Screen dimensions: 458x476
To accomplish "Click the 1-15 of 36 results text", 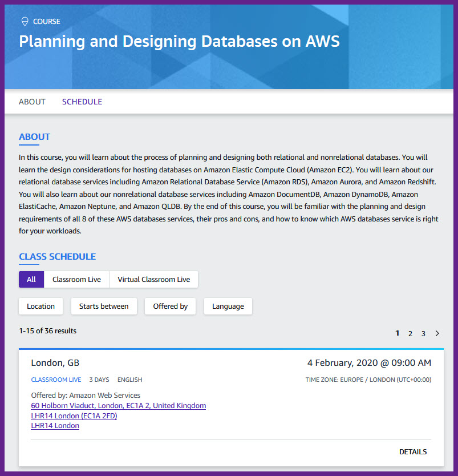I will coord(47,330).
